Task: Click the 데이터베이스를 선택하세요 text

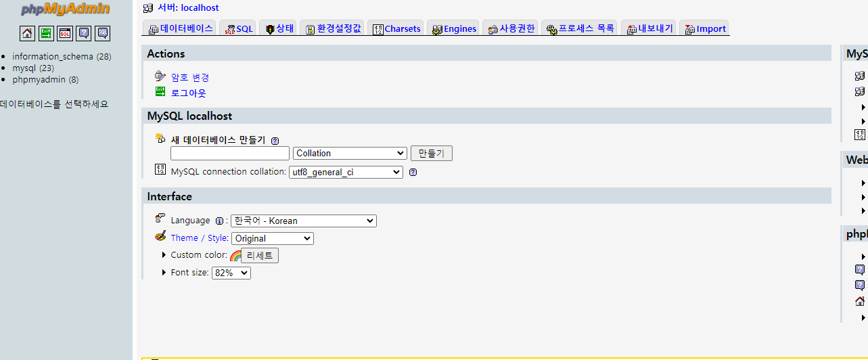Action: 54,104
